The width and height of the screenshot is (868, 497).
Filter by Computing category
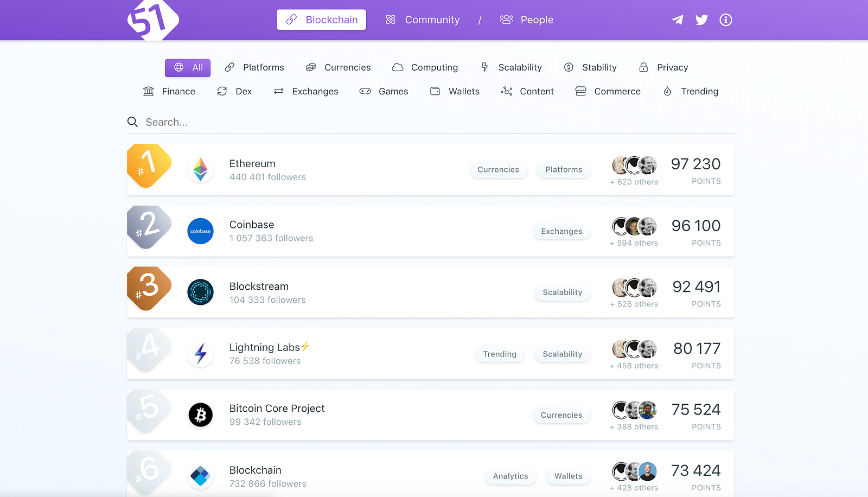coord(425,68)
